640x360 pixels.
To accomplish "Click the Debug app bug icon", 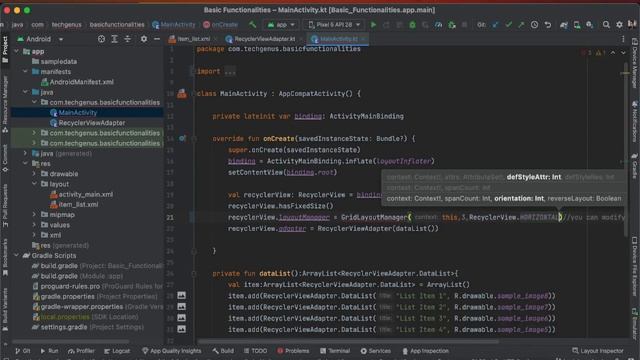I will 412,25.
